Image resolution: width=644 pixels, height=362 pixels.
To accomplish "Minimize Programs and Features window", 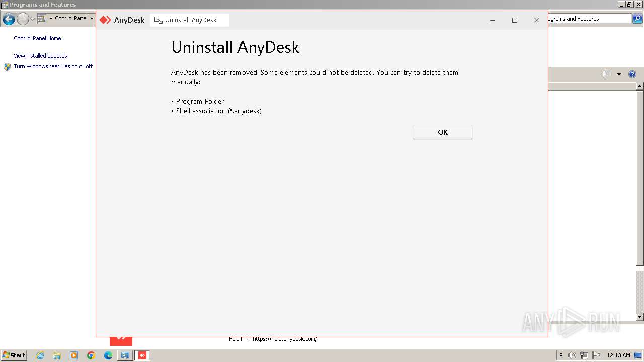I will point(621,4).
